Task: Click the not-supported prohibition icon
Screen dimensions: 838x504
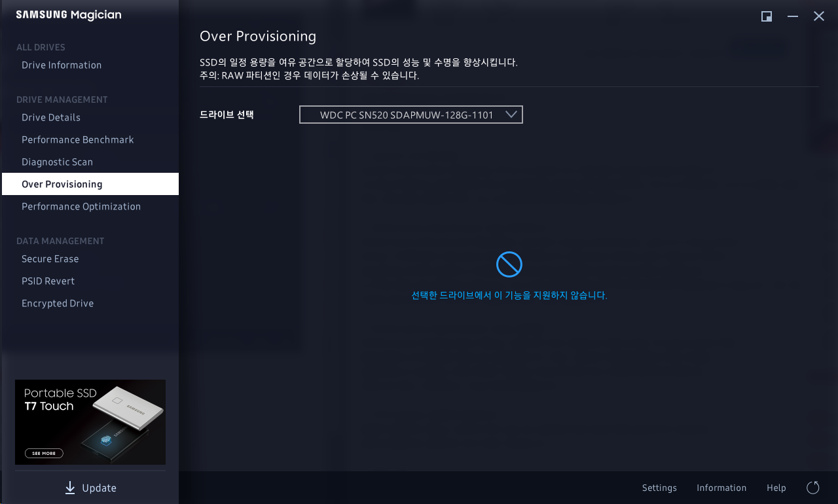Action: (509, 264)
